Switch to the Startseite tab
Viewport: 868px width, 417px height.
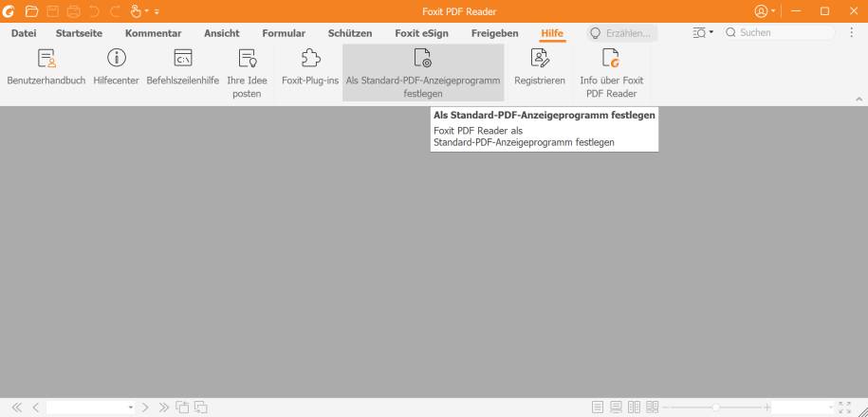pos(79,33)
